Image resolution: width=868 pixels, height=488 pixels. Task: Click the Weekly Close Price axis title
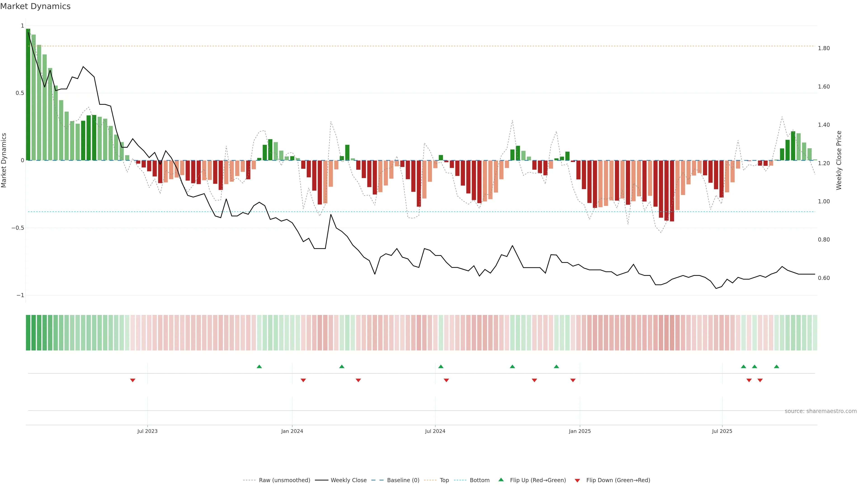click(x=839, y=160)
